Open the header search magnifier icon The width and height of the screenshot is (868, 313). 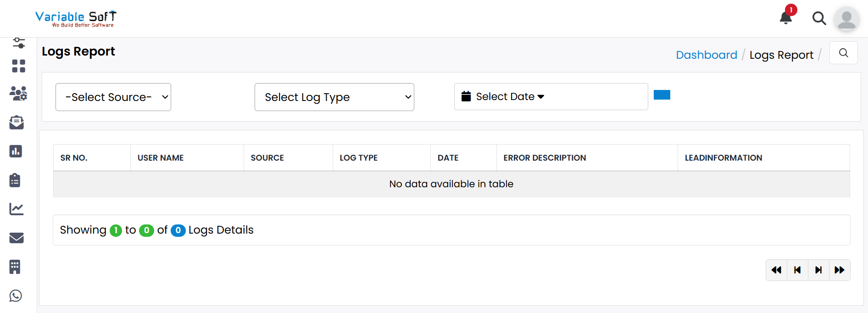pos(819,18)
